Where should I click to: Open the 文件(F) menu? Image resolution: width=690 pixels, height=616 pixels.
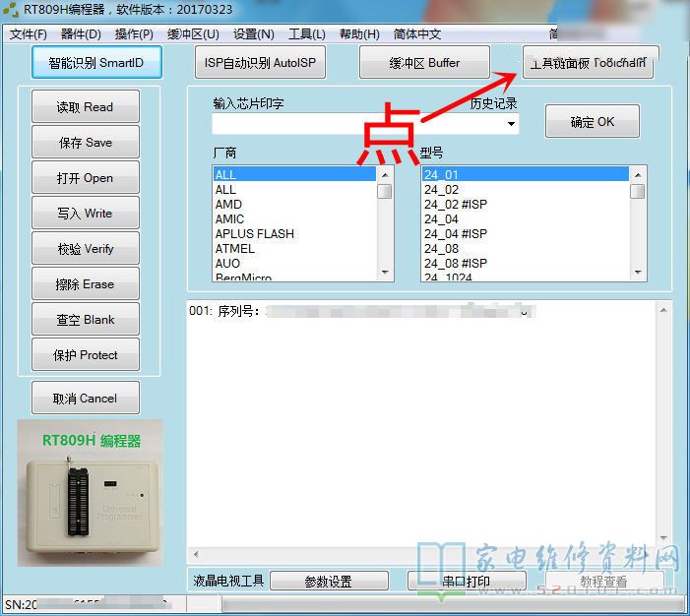pyautogui.click(x=29, y=34)
